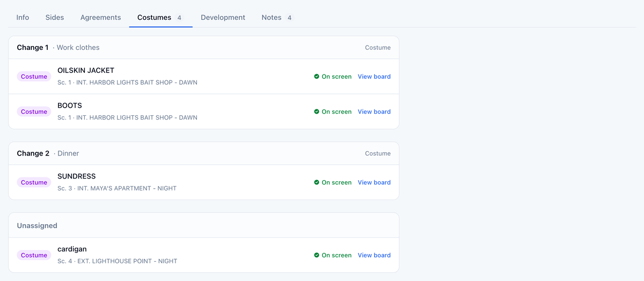Open View board for OILSKIN JACKET

click(374, 77)
